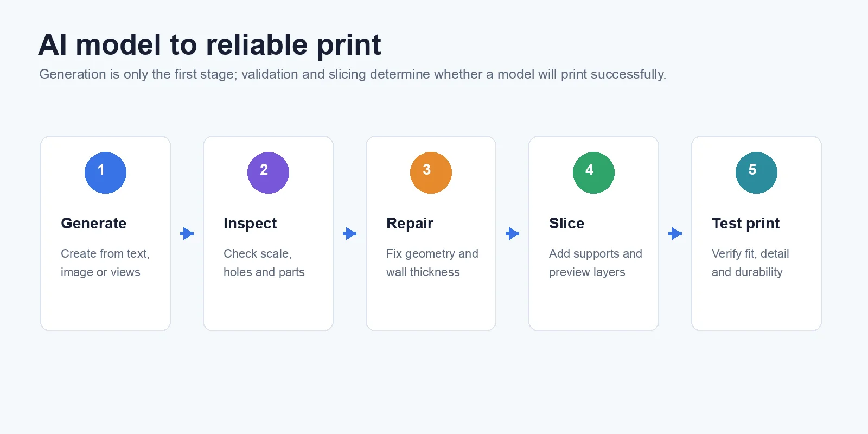This screenshot has height=434, width=868.
Task: Click the 'Create from text, image or views' description
Action: pyautogui.click(x=105, y=263)
